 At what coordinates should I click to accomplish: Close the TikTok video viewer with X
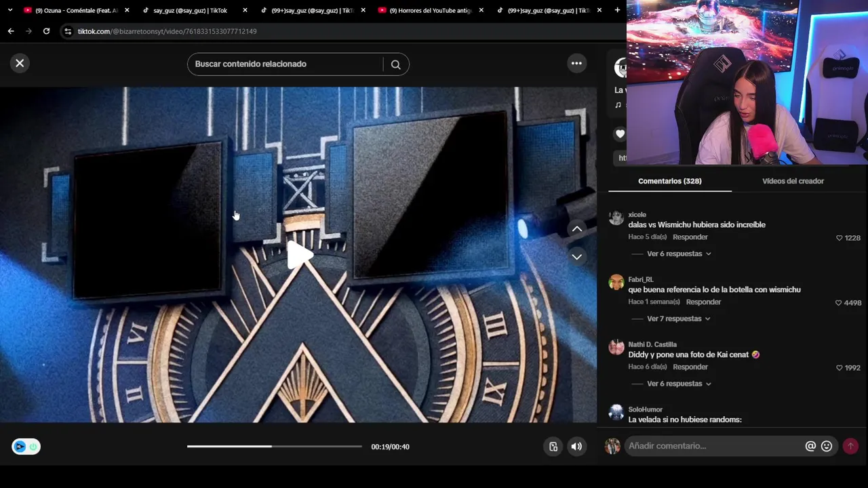point(20,63)
